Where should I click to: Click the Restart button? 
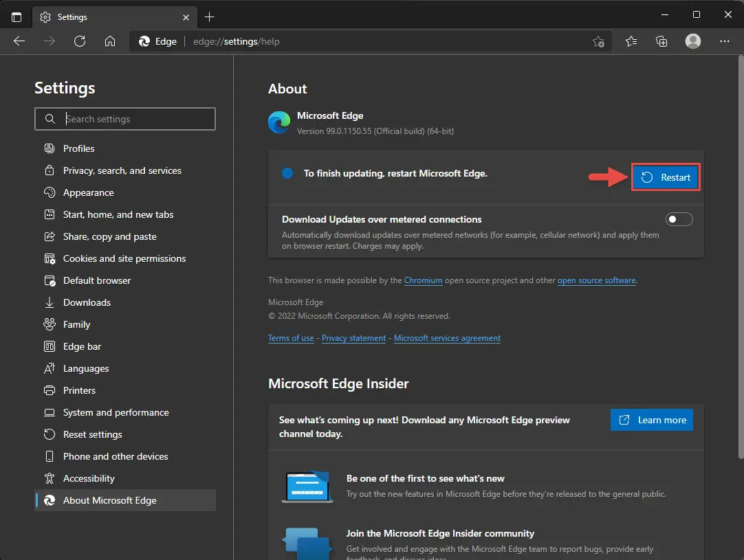click(x=665, y=177)
